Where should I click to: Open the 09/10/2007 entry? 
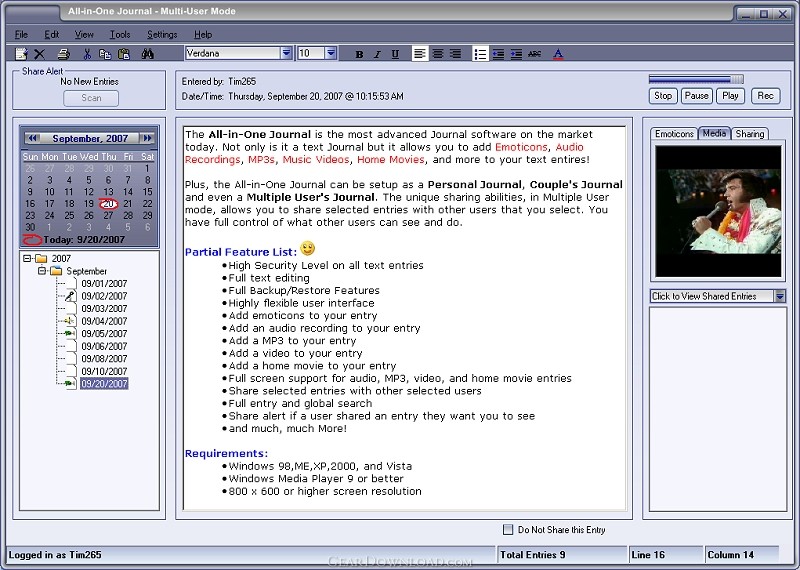tap(104, 371)
